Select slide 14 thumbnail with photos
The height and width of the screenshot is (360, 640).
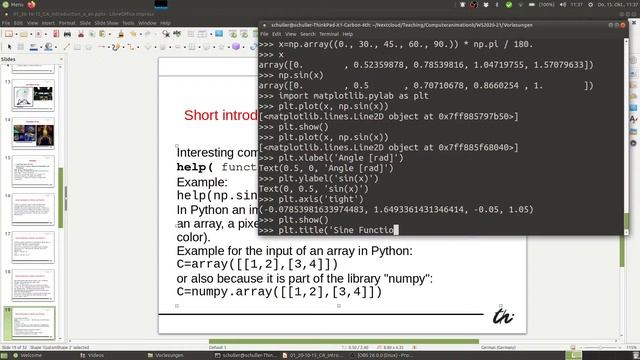click(x=33, y=133)
